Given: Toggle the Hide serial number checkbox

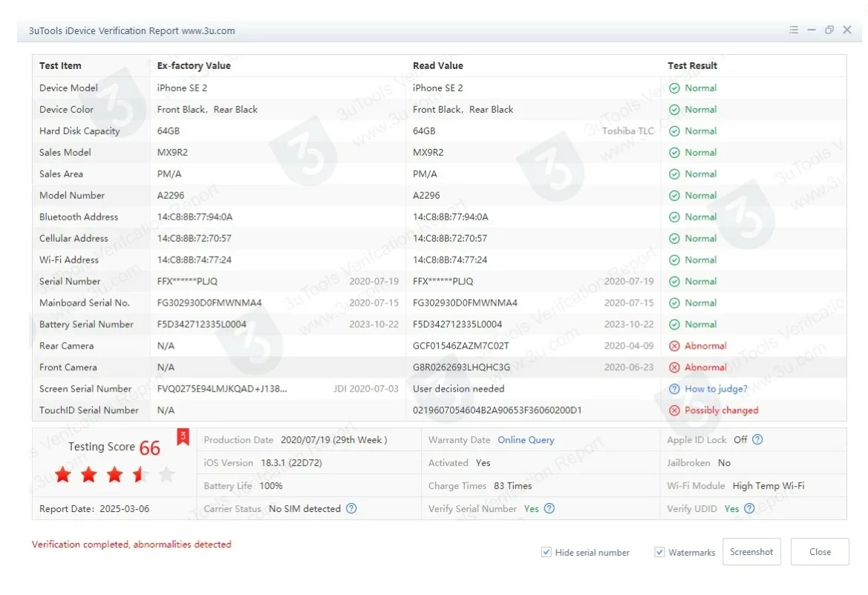Looking at the screenshot, I should (546, 553).
